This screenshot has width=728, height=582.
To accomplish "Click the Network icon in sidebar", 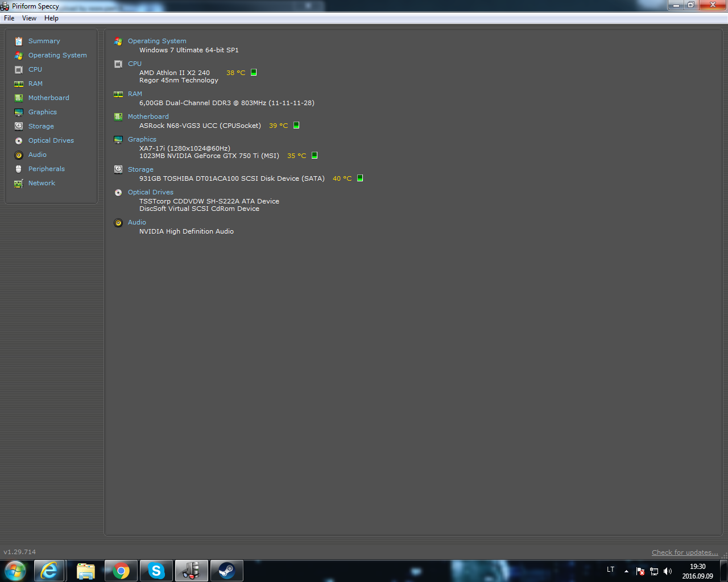I will 19,183.
